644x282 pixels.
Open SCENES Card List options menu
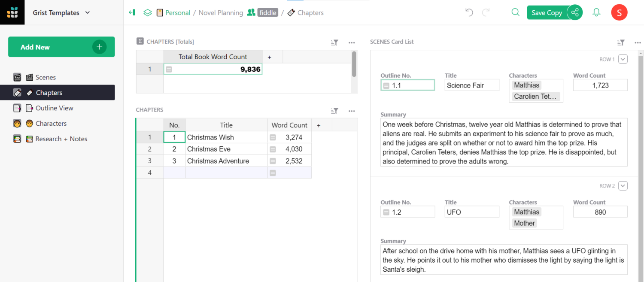638,42
